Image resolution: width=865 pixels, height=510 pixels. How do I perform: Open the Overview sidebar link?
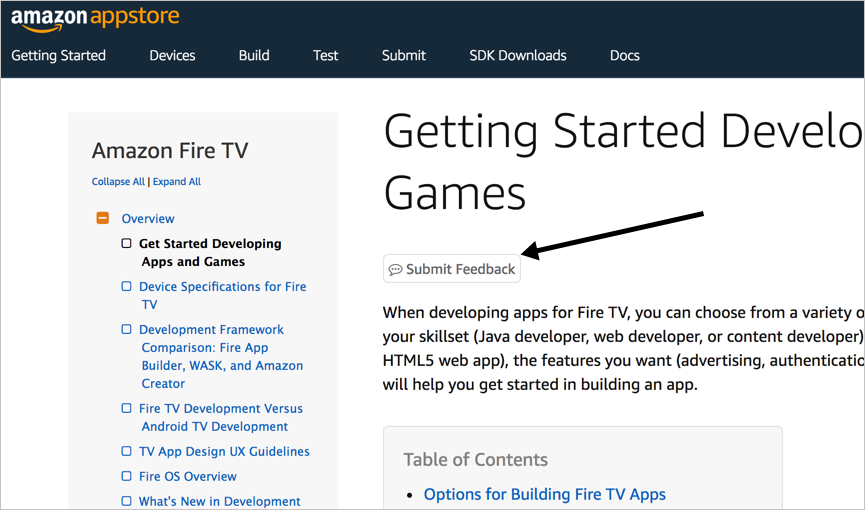click(x=148, y=219)
